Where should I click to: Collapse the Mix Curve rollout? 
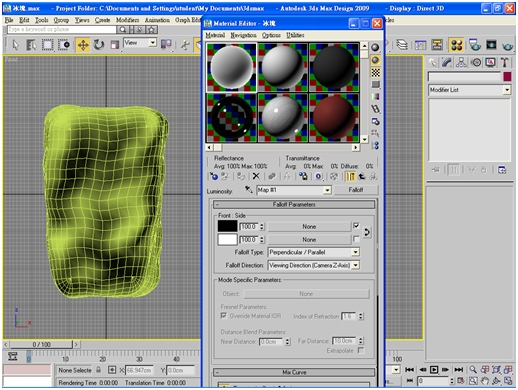(294, 372)
